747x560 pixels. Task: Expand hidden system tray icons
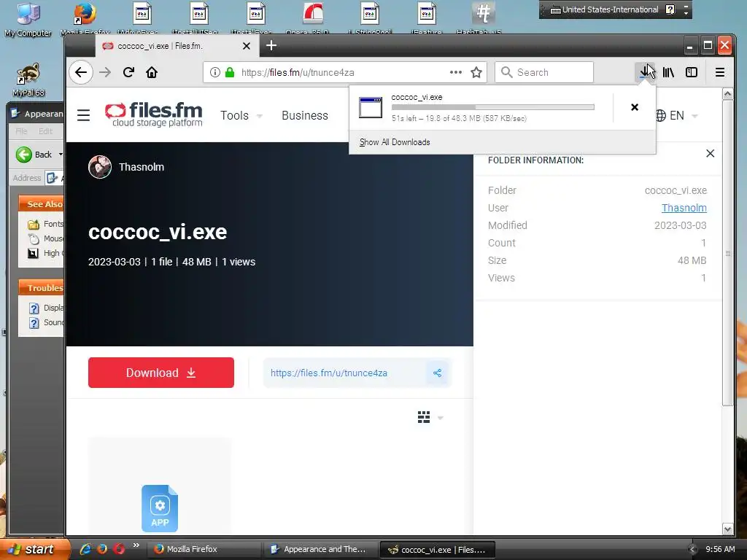tap(693, 549)
